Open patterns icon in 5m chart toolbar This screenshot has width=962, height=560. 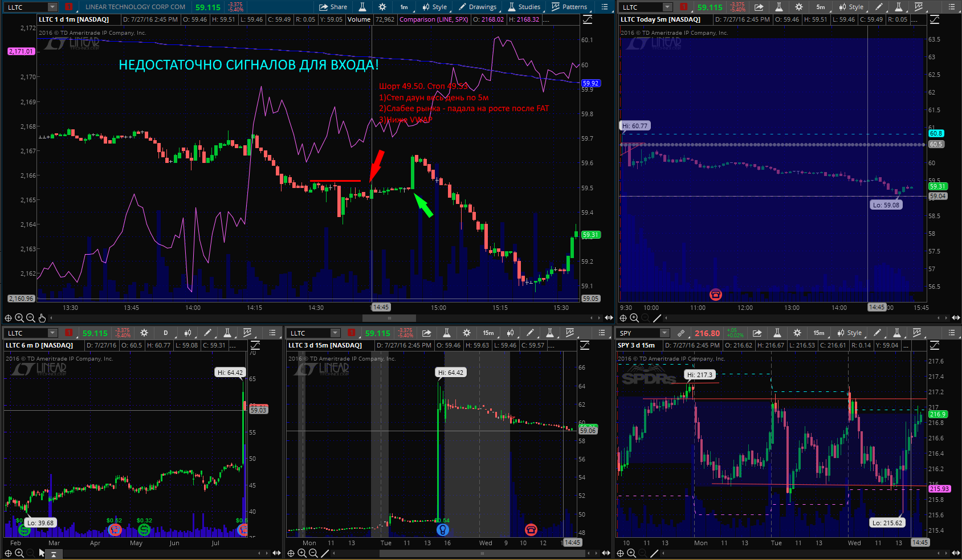point(919,7)
